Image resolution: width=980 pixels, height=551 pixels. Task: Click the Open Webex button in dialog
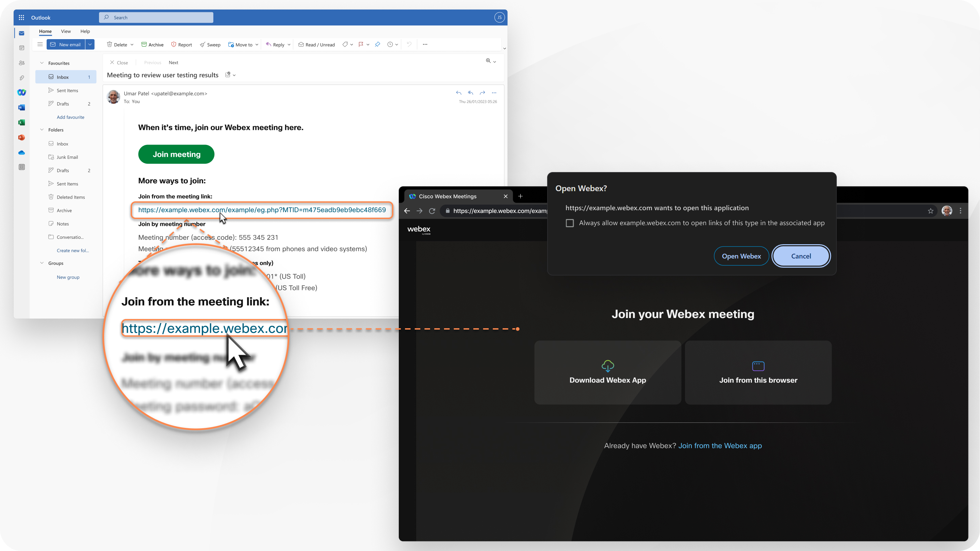[x=741, y=256]
